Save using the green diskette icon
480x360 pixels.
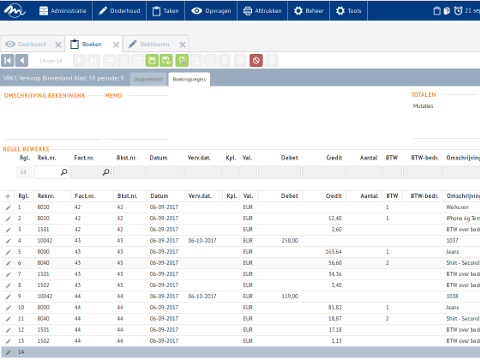click(x=152, y=61)
